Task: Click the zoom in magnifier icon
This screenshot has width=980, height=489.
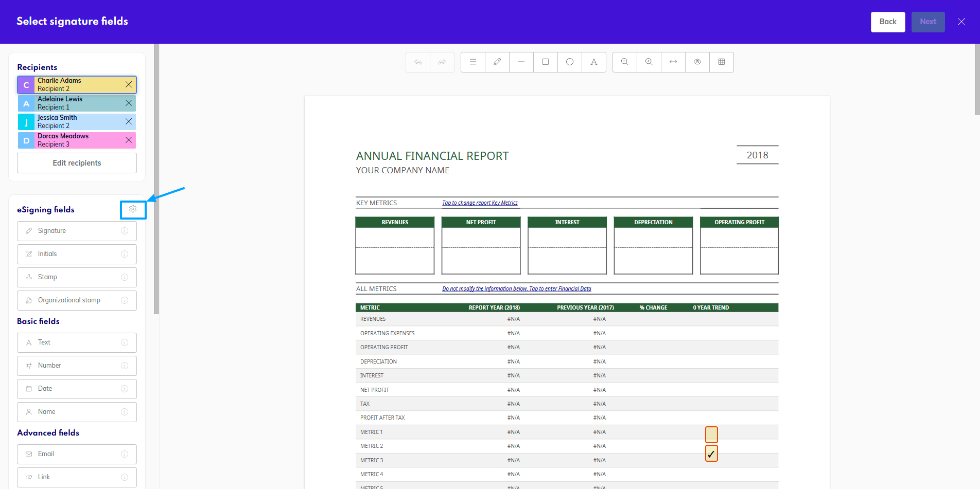Action: coord(649,62)
